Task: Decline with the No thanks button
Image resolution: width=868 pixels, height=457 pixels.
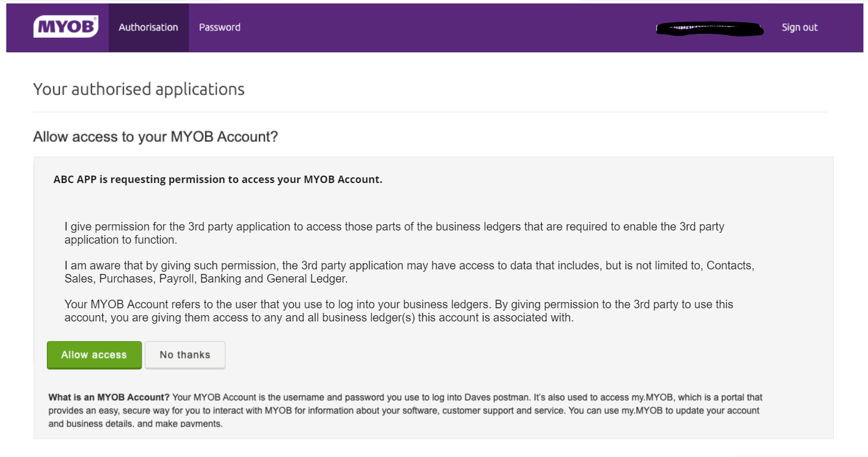Action: 185,355
